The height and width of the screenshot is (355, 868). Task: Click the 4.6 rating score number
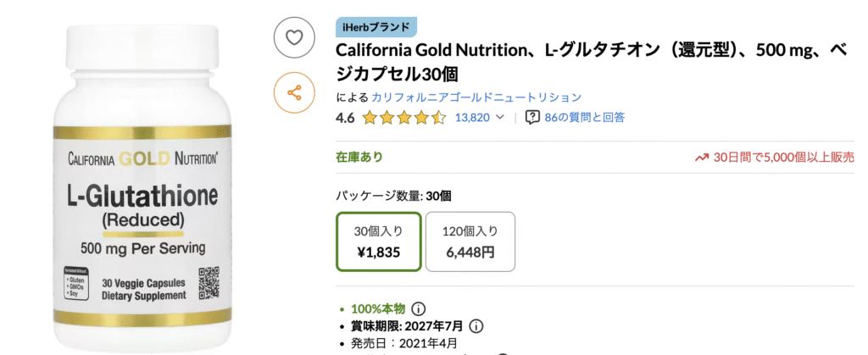[x=345, y=118]
